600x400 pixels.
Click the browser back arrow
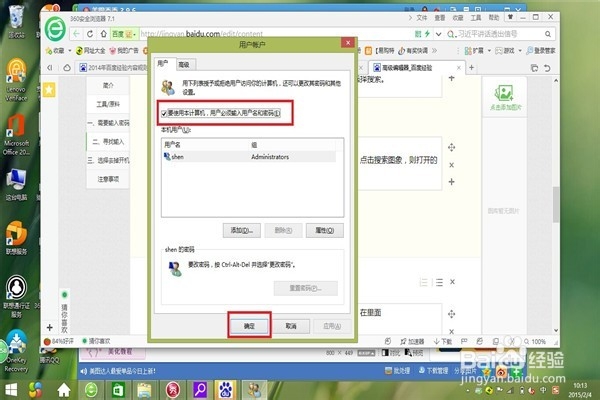click(76, 34)
